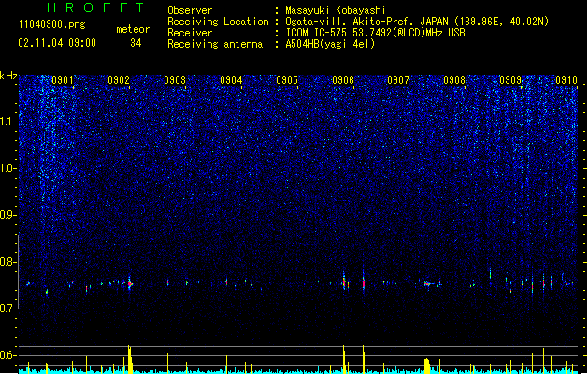Click the 0.6 kHz axis label
The height and width of the screenshot is (374, 588).
tap(8, 355)
